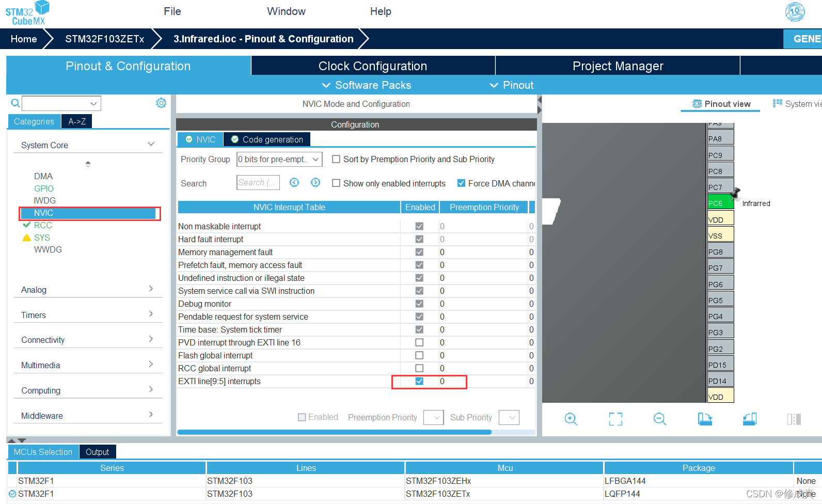Toggle Time base System tick timer checkbox
The height and width of the screenshot is (504, 822).
[419, 329]
